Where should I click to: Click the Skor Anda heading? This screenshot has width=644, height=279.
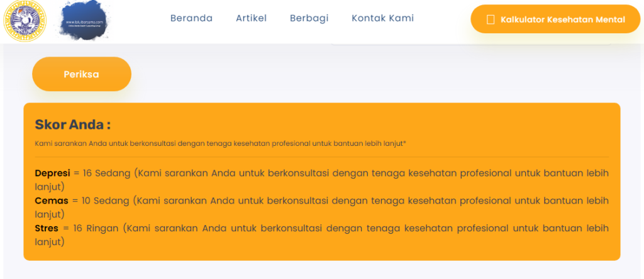[x=73, y=124]
